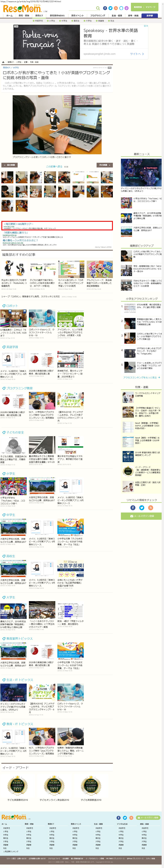Open プログラミング navigation tab
The image size is (164, 868).
(x=98, y=16)
